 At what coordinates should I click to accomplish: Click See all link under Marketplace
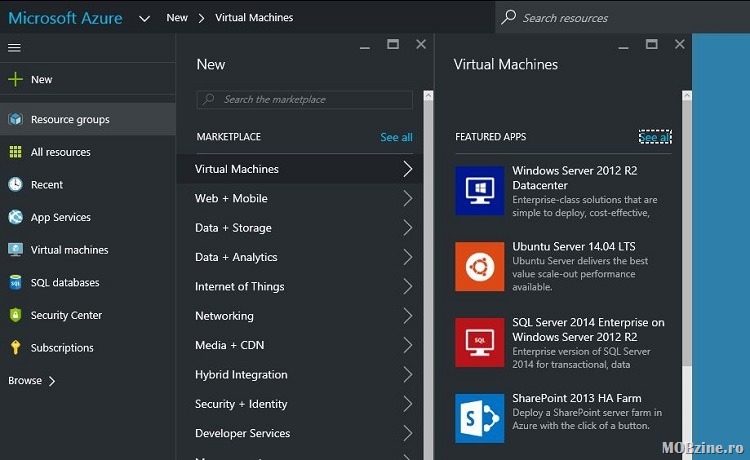[396, 137]
